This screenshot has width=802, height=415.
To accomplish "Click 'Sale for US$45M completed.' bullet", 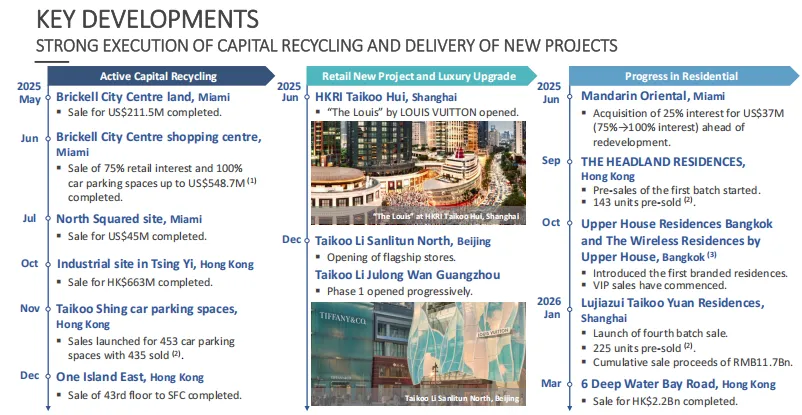I will tap(137, 236).
